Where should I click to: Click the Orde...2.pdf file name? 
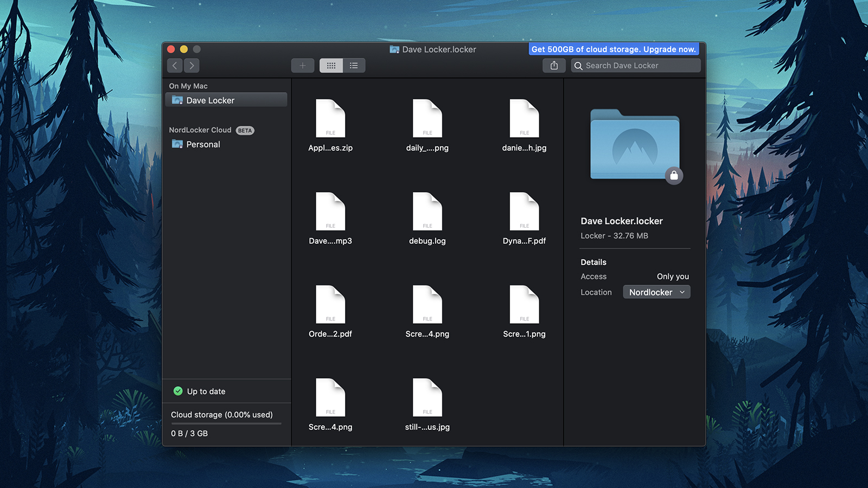coord(330,334)
